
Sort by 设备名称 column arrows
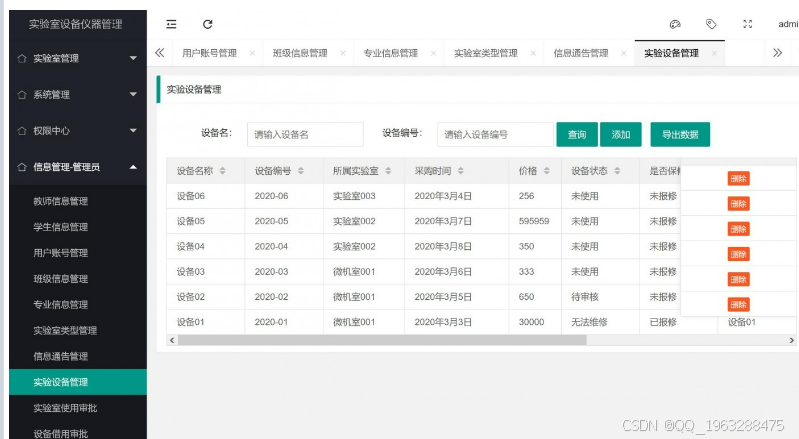tap(223, 171)
